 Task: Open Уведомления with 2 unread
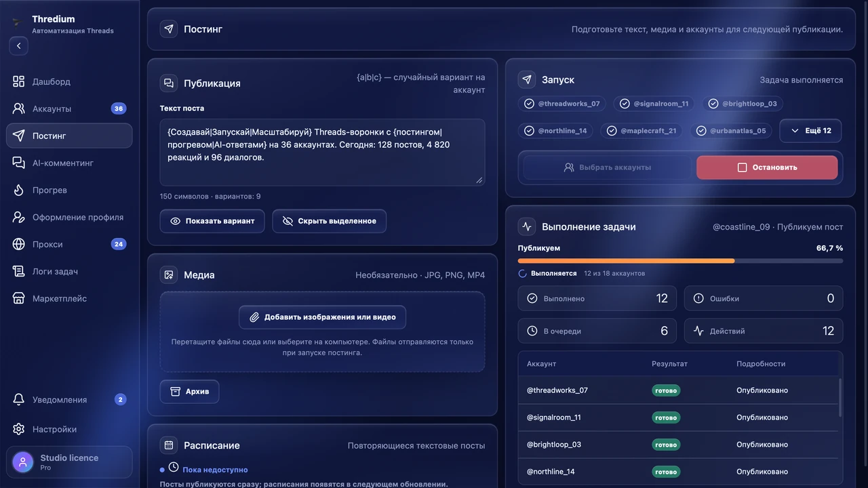[69, 399]
